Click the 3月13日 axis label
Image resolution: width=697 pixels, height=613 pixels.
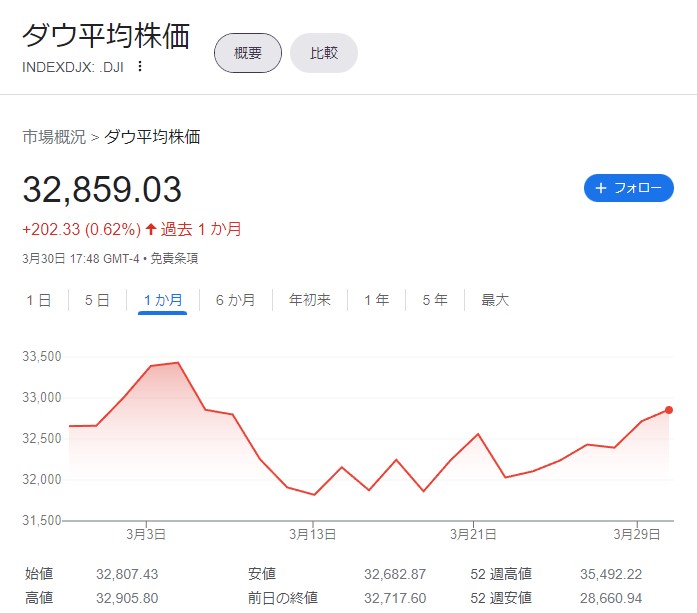tap(312, 534)
